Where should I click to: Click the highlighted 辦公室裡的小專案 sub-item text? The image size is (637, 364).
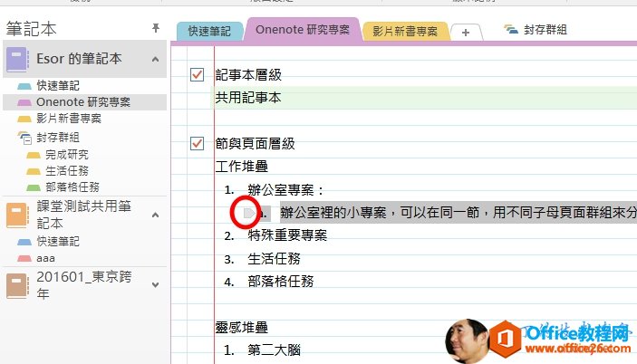click(x=458, y=212)
